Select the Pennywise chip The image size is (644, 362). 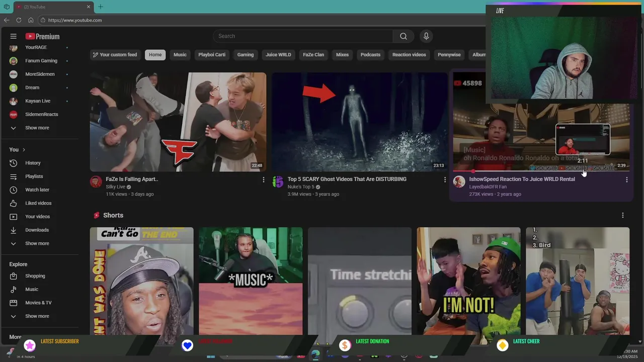[x=449, y=55]
